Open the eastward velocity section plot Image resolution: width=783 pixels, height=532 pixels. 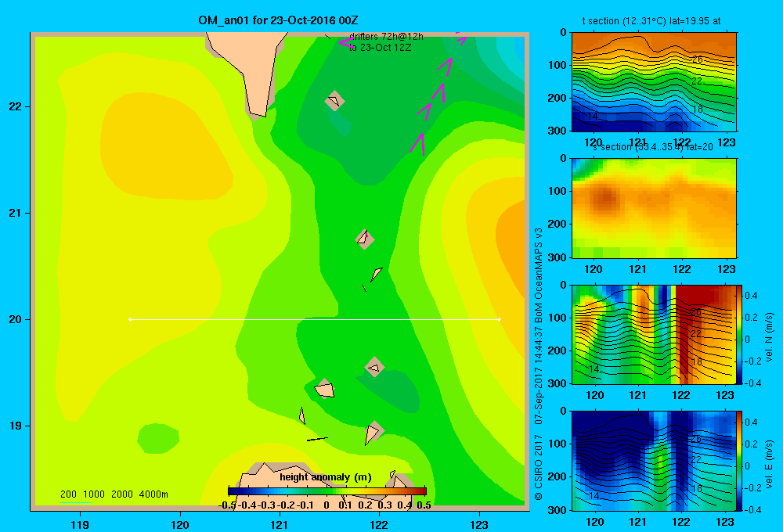(x=654, y=461)
